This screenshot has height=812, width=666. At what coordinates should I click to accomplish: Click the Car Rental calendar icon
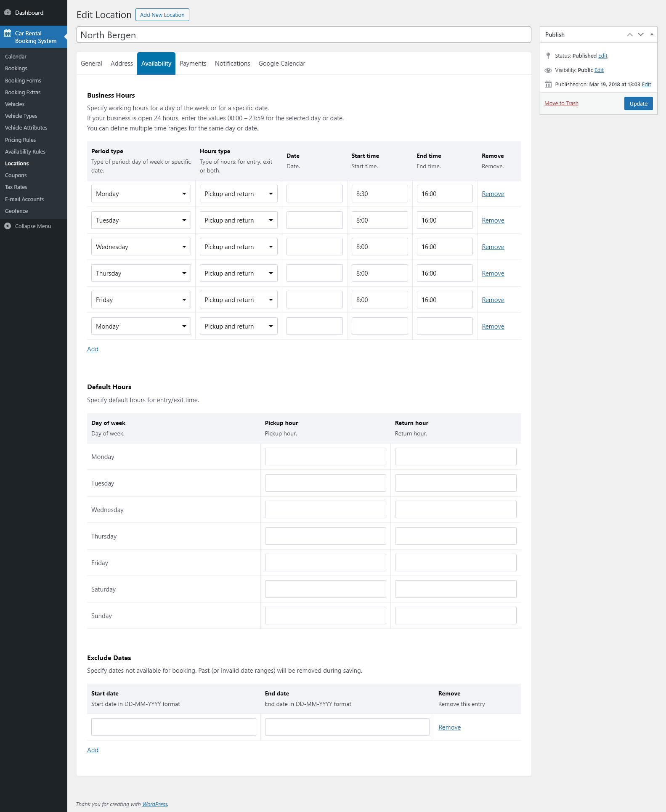point(8,33)
